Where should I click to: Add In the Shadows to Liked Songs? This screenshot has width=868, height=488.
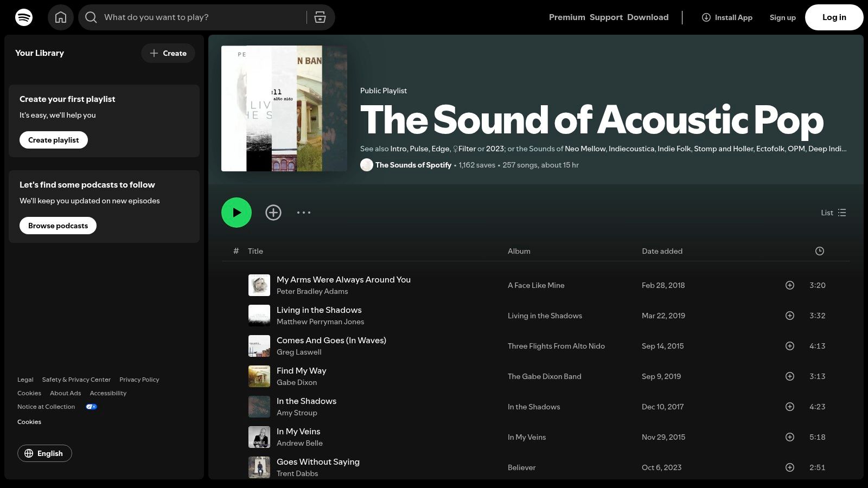tap(790, 407)
